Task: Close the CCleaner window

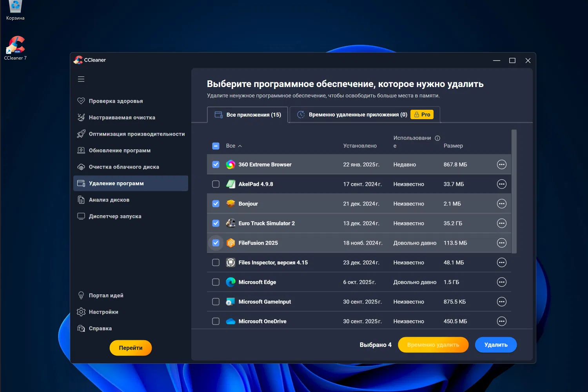Action: coord(528,60)
